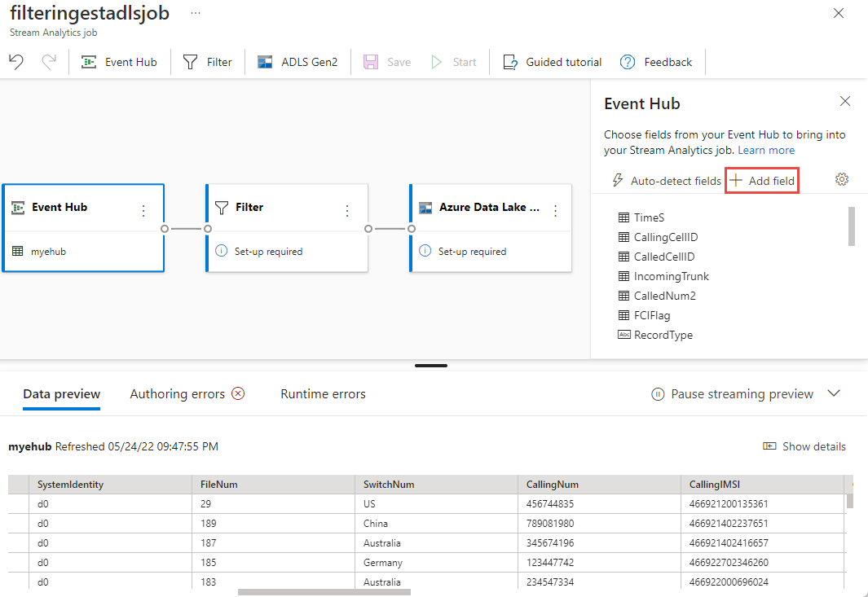Pause the streaming preview

732,394
